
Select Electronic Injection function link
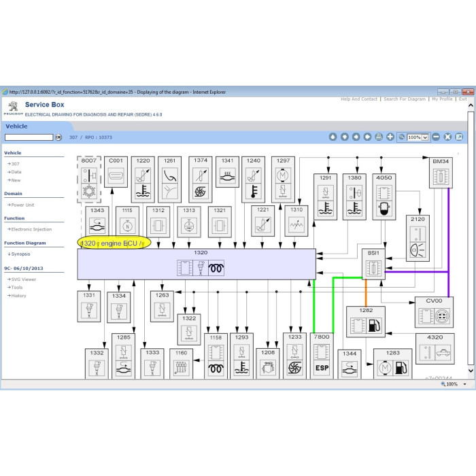tap(31, 229)
